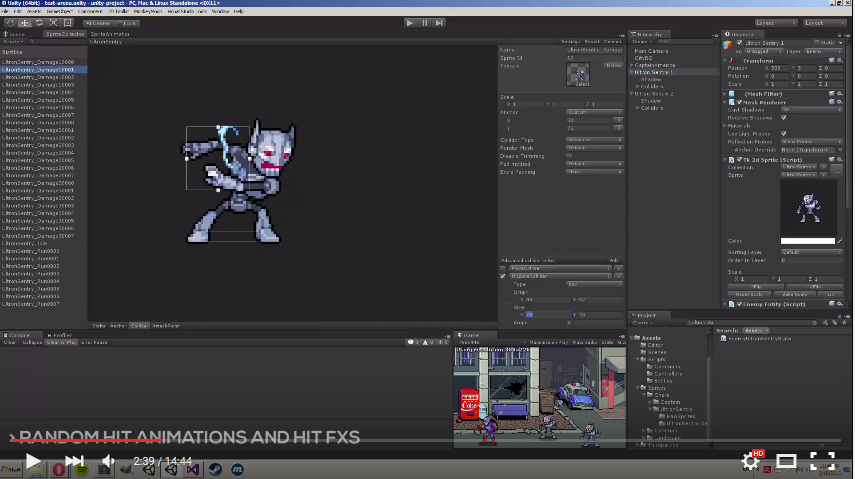Viewport: 855px width, 479px height.
Task: Toggle Use Light Probes checkbox
Action: [x=783, y=133]
